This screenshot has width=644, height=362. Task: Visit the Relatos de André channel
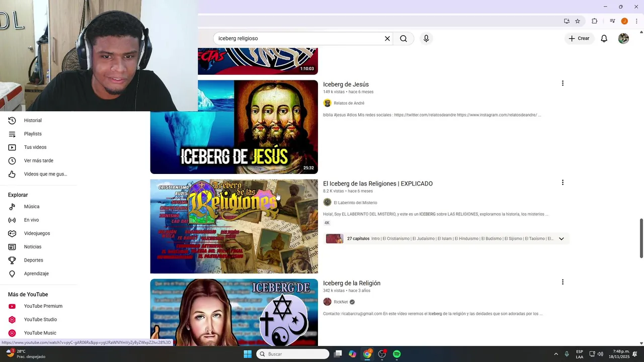click(x=349, y=103)
